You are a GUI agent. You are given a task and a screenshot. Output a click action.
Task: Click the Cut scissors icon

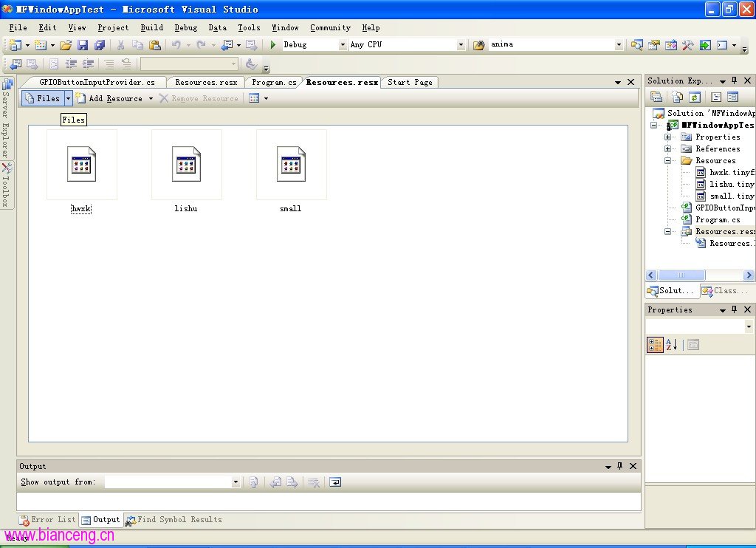tap(120, 45)
